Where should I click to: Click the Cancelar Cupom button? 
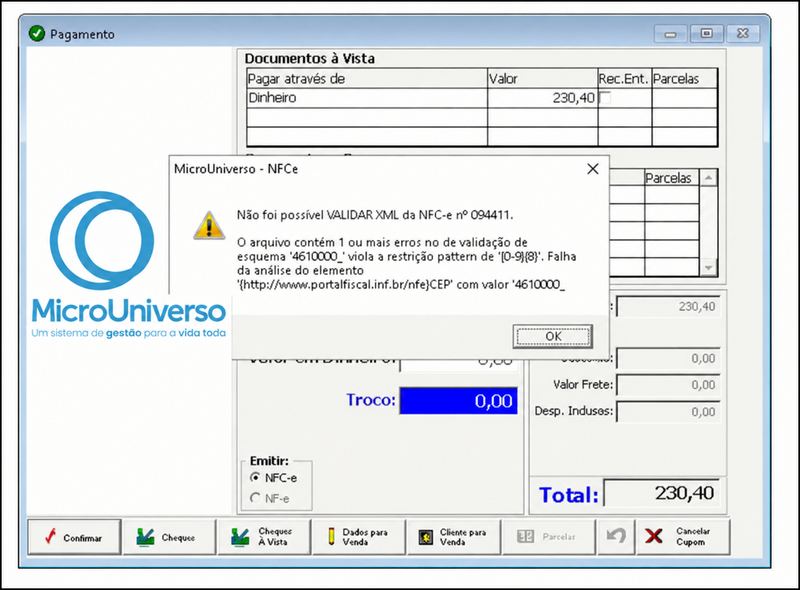684,537
